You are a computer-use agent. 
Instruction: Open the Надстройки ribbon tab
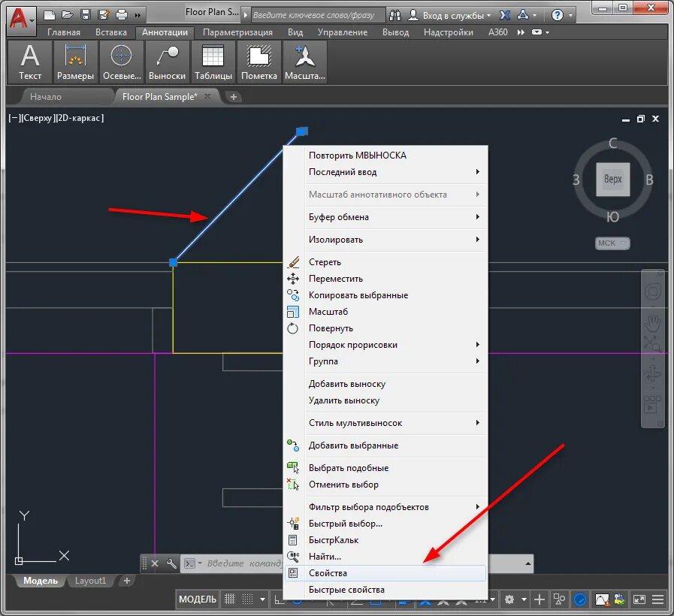coord(449,32)
